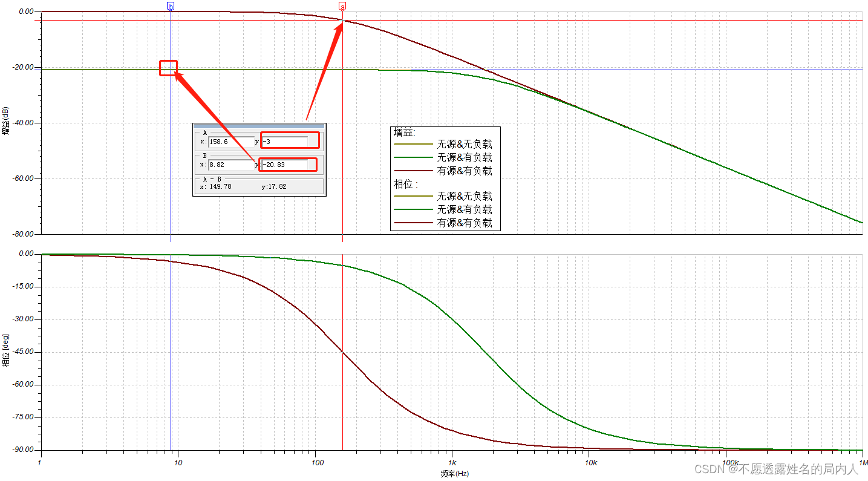Click the 10k frequency tick label
The width and height of the screenshot is (868, 481).
(x=590, y=463)
